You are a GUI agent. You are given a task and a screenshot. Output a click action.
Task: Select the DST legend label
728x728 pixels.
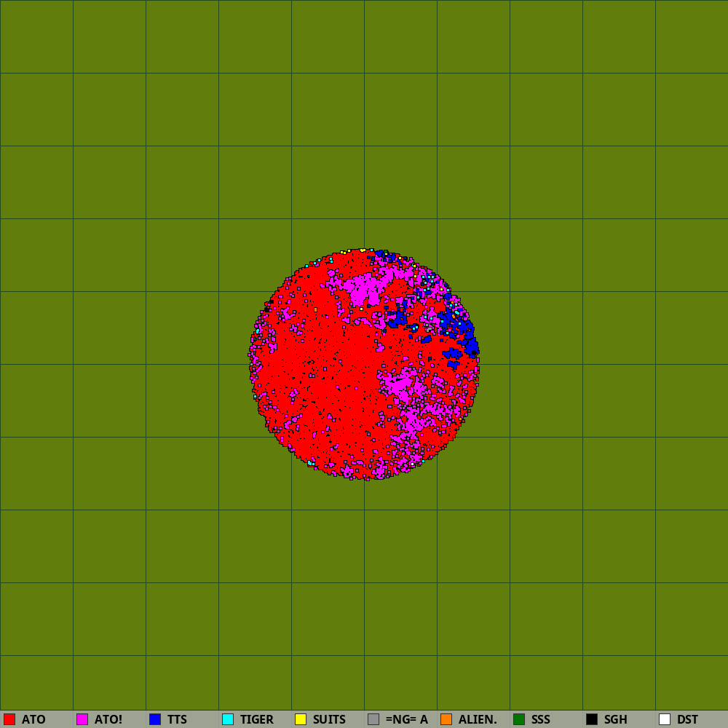click(x=688, y=720)
